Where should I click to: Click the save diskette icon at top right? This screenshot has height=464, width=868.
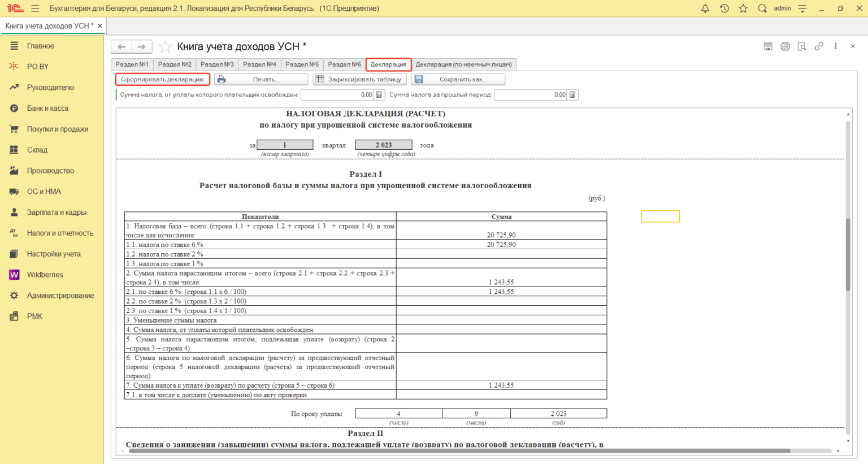tap(768, 46)
